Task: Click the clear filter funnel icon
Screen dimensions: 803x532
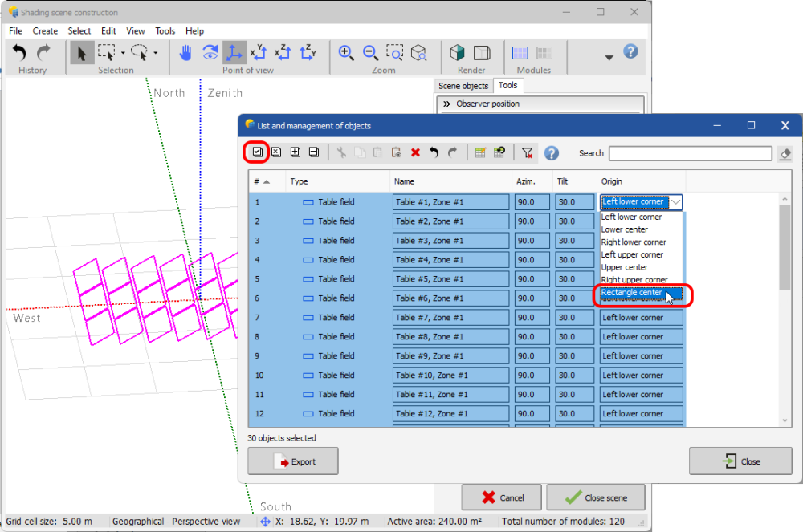Action: point(527,152)
